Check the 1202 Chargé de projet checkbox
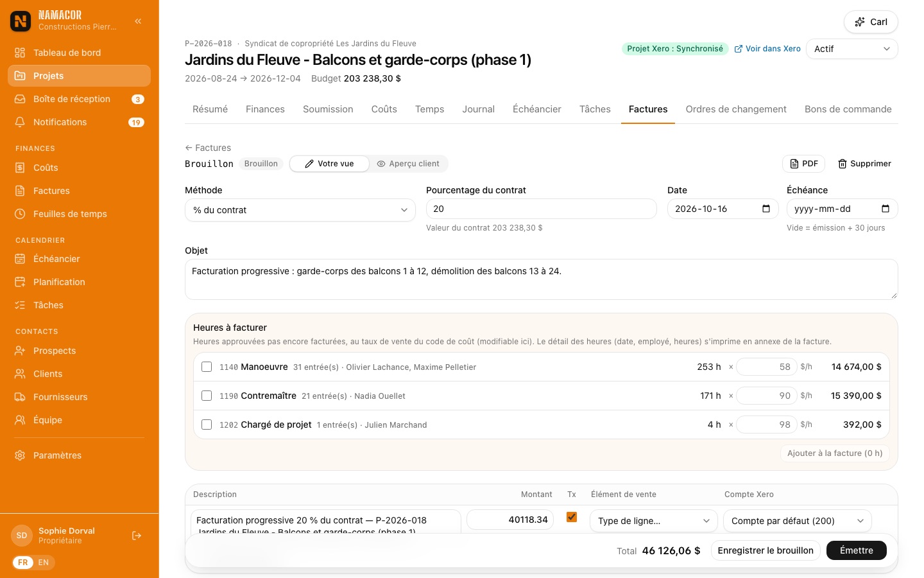Image resolution: width=924 pixels, height=578 pixels. pos(207,425)
